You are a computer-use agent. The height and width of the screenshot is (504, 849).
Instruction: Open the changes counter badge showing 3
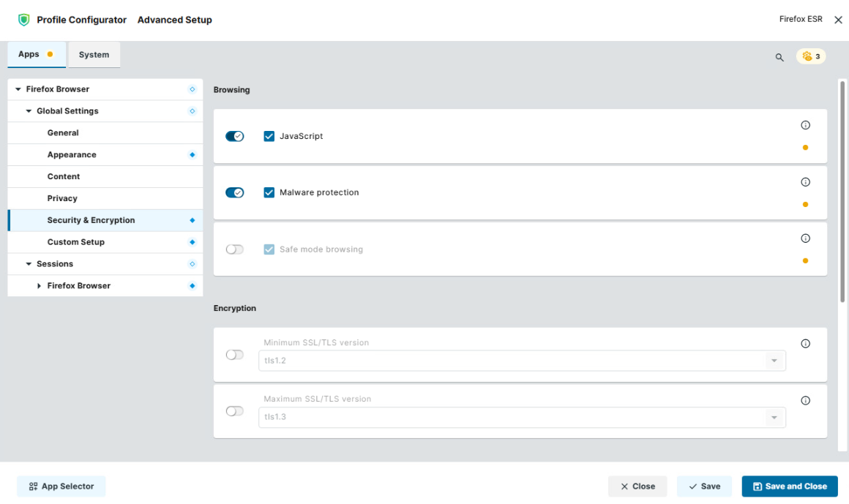pyautogui.click(x=810, y=56)
